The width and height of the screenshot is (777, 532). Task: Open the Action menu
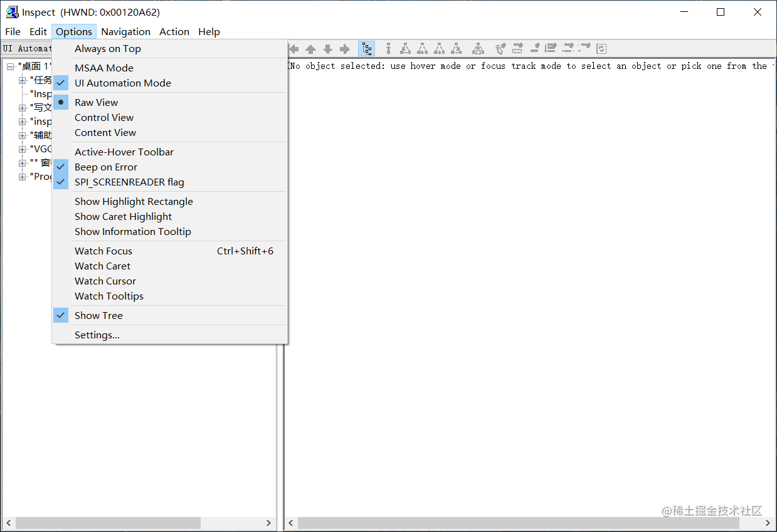click(174, 31)
